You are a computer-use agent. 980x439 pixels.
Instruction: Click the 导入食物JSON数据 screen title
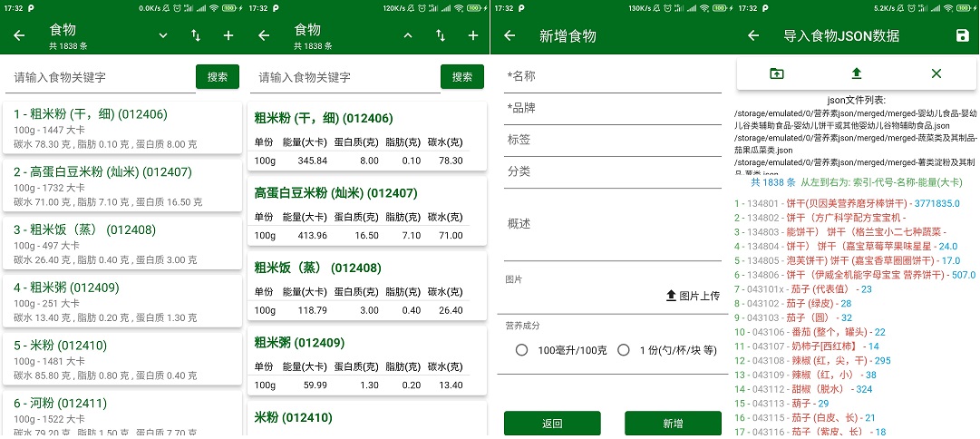tap(841, 35)
